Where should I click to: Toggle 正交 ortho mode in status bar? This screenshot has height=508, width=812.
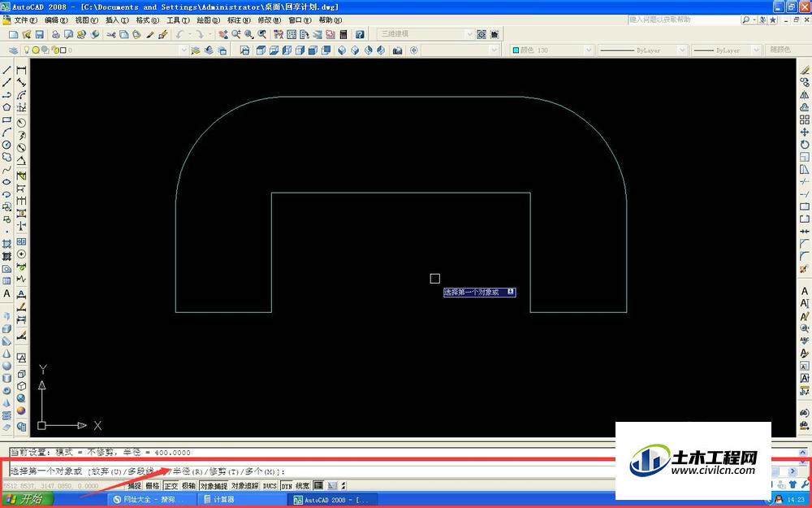click(171, 486)
